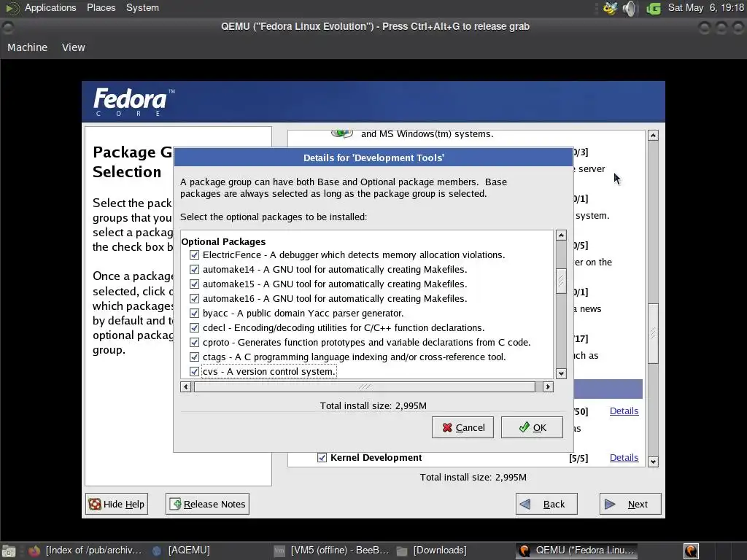Click package groups list scroll down arrow
Screen dimensions: 747x560
[653, 462]
